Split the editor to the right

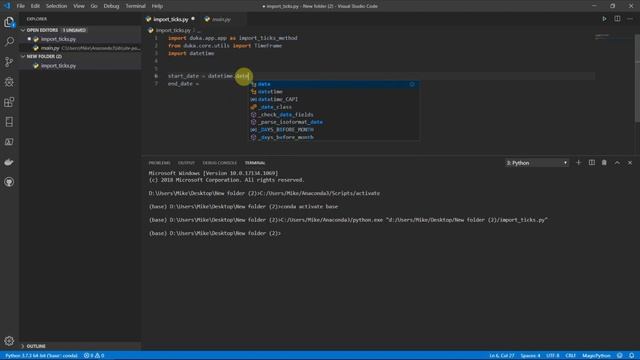coord(617,19)
